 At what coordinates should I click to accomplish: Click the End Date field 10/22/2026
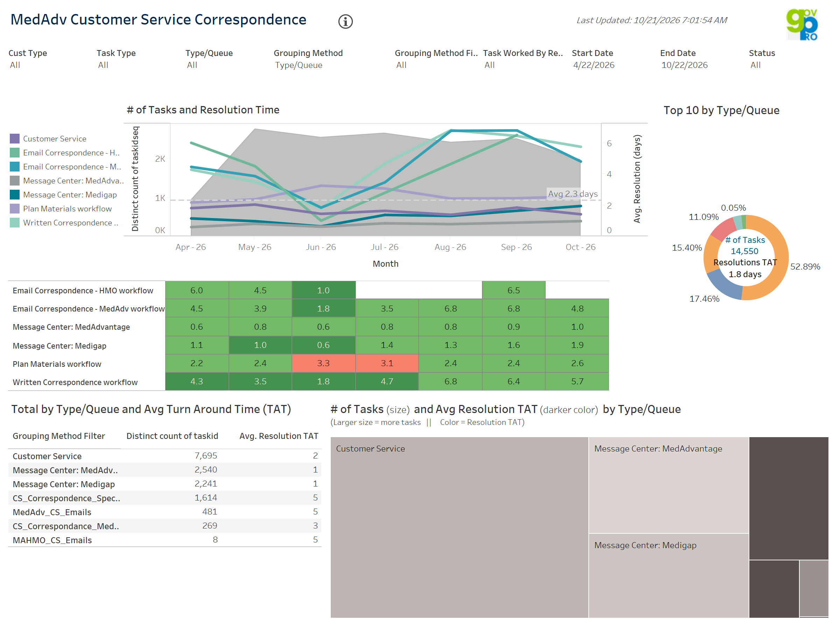(684, 65)
